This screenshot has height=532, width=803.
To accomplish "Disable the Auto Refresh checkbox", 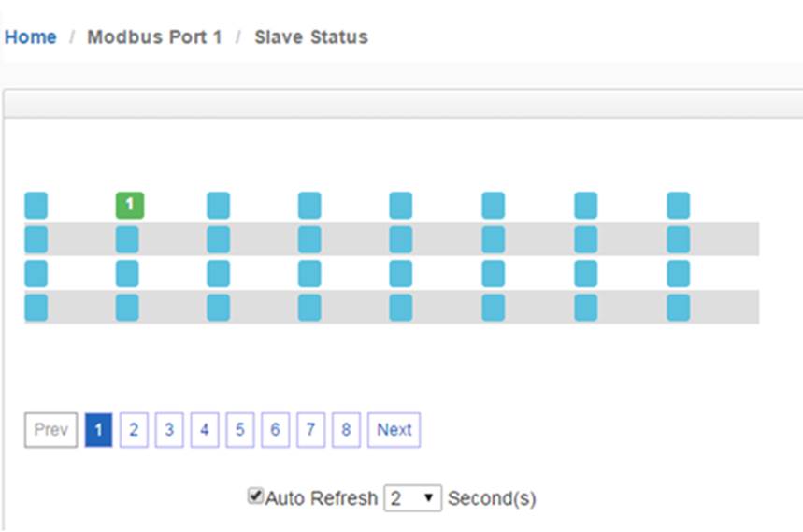I will click(255, 496).
